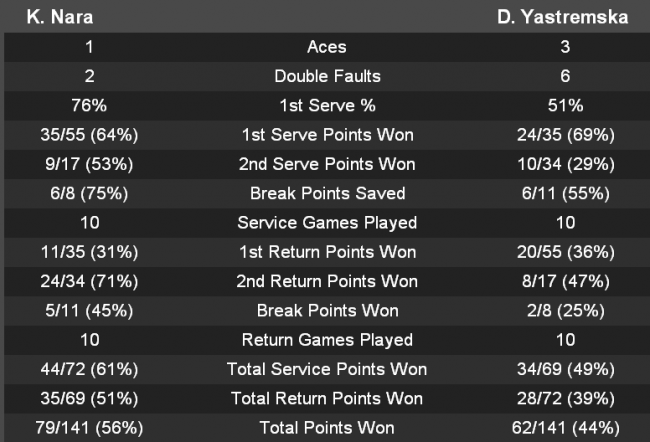
Task: Click the Break Points Won label
Action: (x=327, y=311)
